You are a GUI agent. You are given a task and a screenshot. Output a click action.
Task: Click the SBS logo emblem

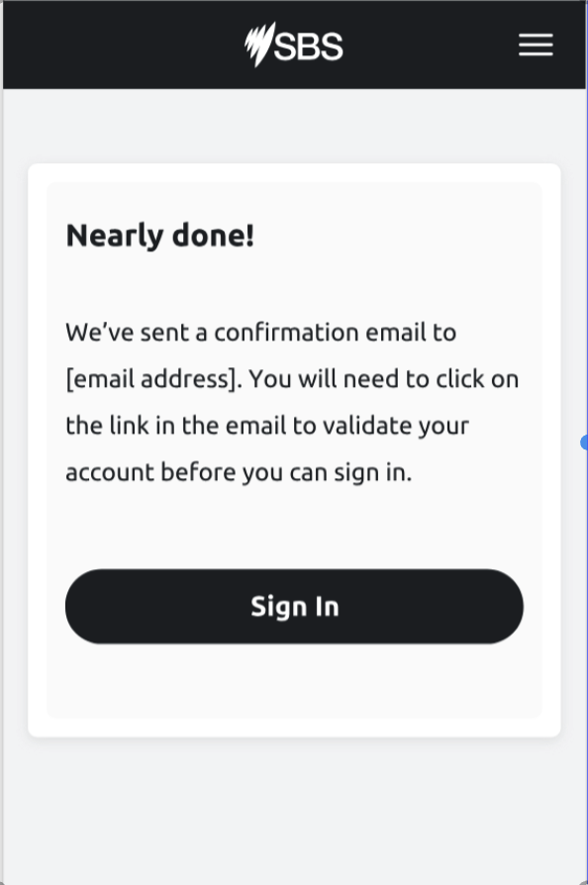(x=259, y=44)
